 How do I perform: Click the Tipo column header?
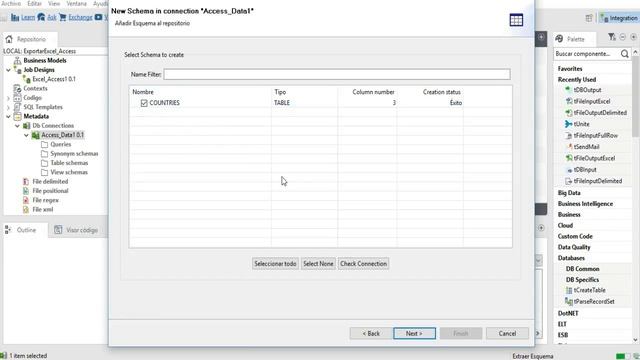280,92
